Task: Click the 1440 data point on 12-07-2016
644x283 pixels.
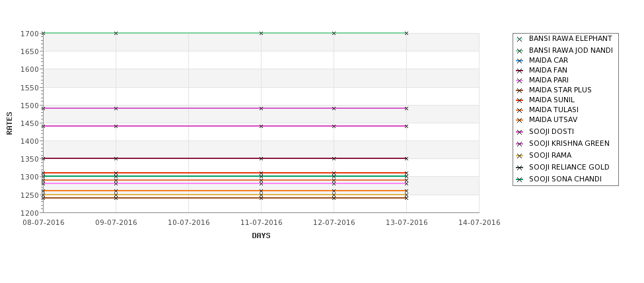Action: click(334, 126)
